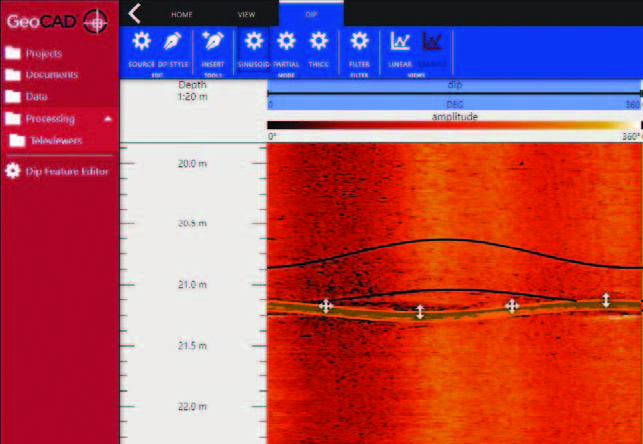Click the GeoCAD crosshair logo
The height and width of the screenshot is (444, 643).
point(96,20)
